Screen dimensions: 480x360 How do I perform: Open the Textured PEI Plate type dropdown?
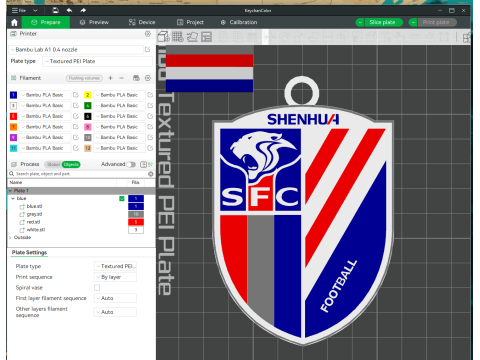97,61
